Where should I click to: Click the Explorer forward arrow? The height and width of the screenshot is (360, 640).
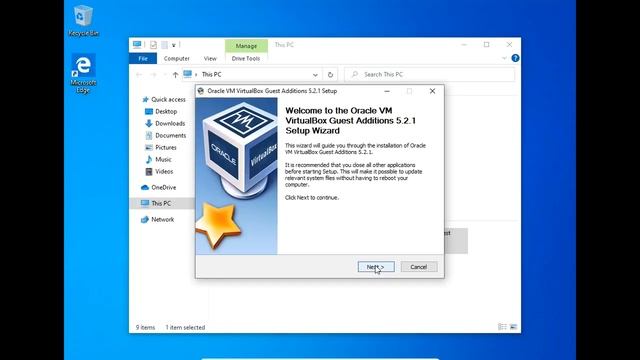click(153, 75)
